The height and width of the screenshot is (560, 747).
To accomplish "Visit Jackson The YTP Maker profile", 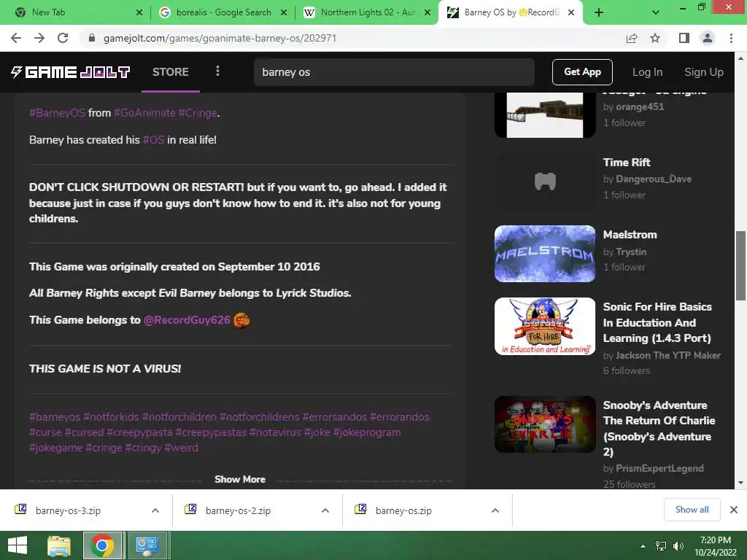I will point(668,355).
